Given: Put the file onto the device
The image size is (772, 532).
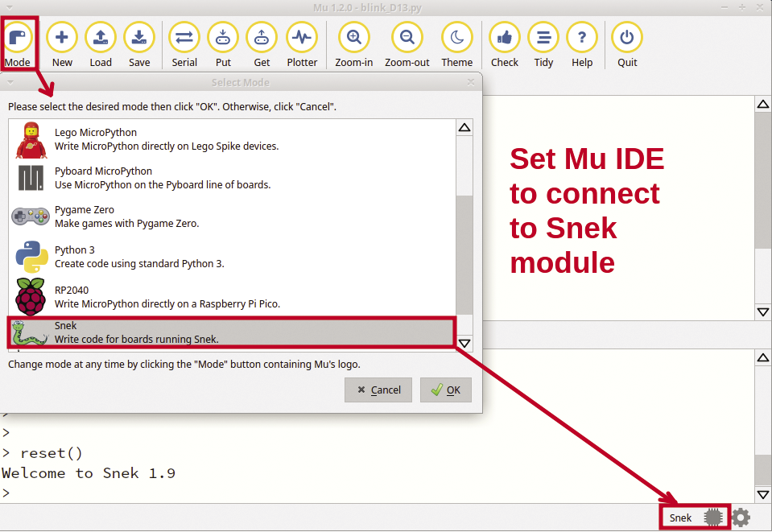Looking at the screenshot, I should tap(223, 45).
